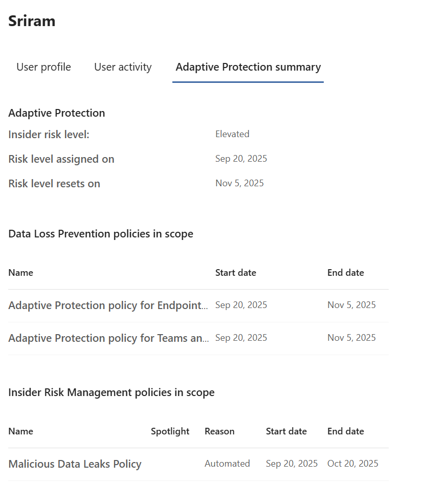Open the Adaptive Protection policy for Endpoint link
The width and height of the screenshot is (424, 504).
108,305
